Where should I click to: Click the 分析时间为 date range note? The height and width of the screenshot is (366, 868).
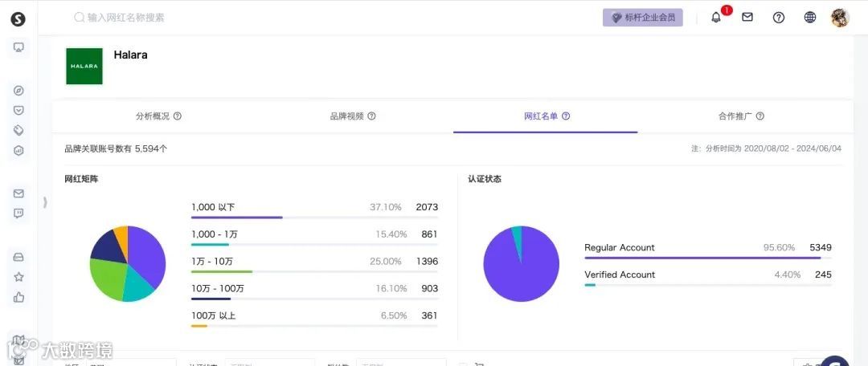[x=766, y=148]
